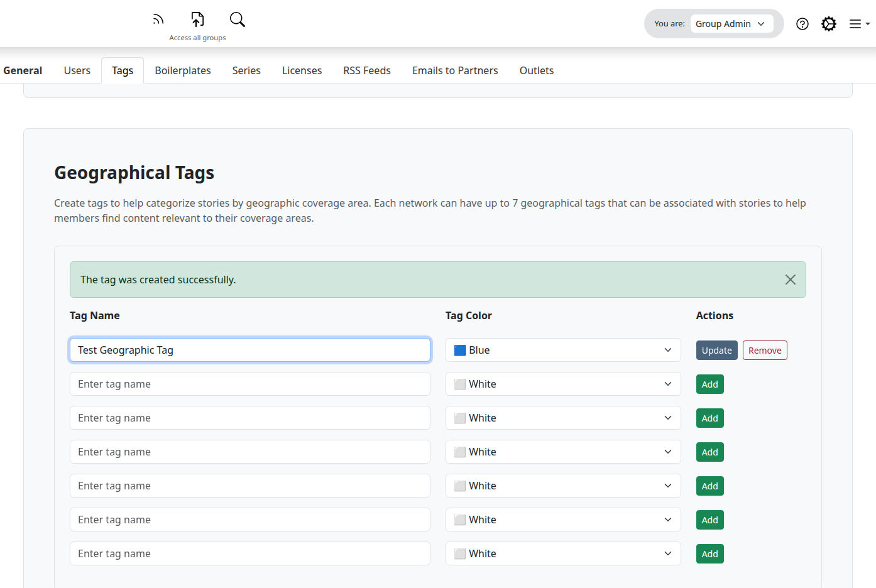The width and height of the screenshot is (876, 588).
Task: Click the "The tag was created successfully." message
Action: [158, 280]
